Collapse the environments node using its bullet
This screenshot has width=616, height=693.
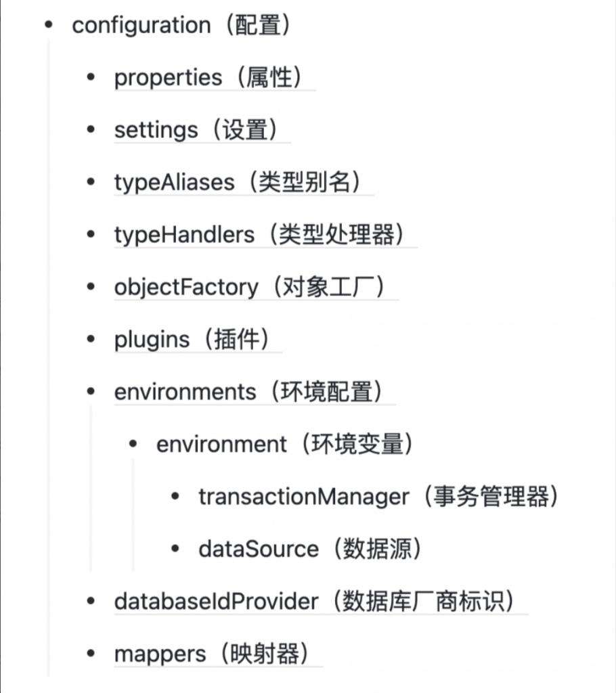[91, 392]
